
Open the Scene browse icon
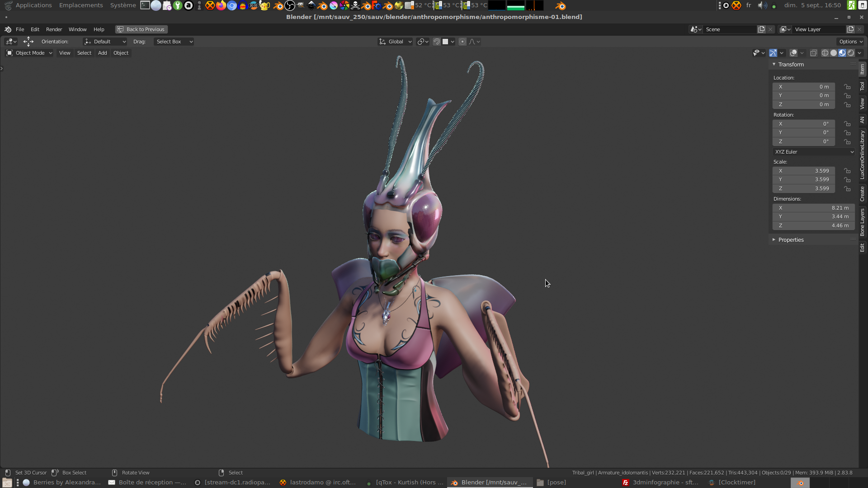click(696, 29)
